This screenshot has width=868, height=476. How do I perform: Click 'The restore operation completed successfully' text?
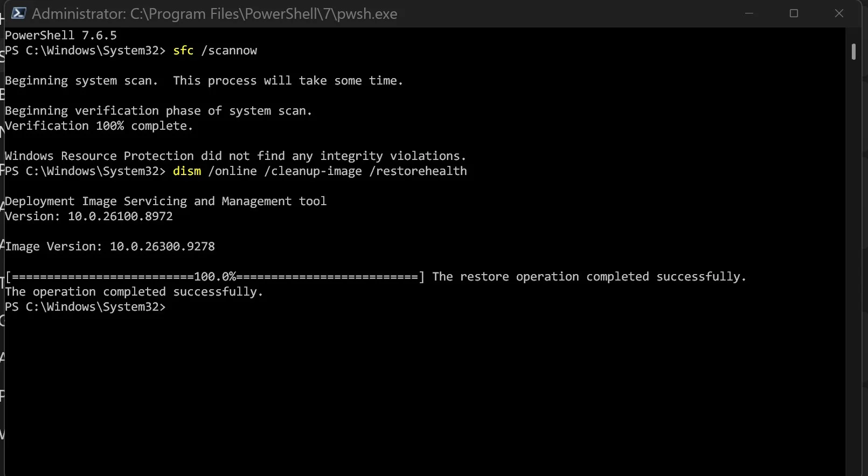pyautogui.click(x=589, y=277)
